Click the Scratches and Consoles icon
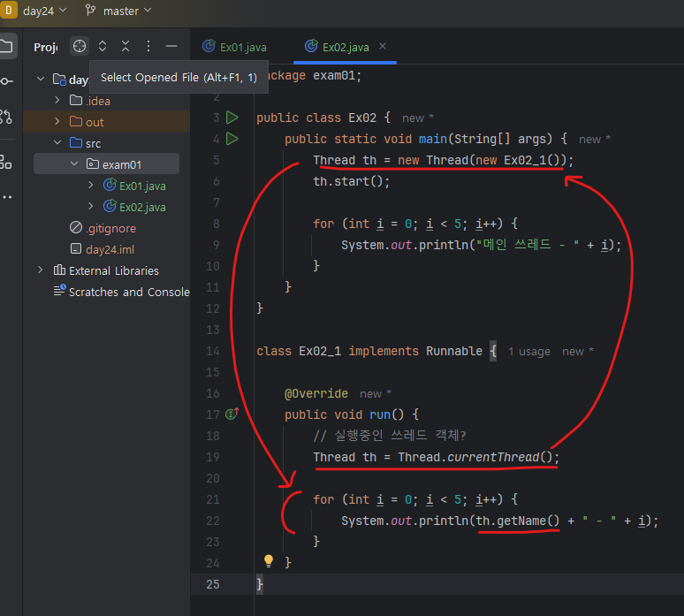The image size is (684, 616). pos(59,290)
